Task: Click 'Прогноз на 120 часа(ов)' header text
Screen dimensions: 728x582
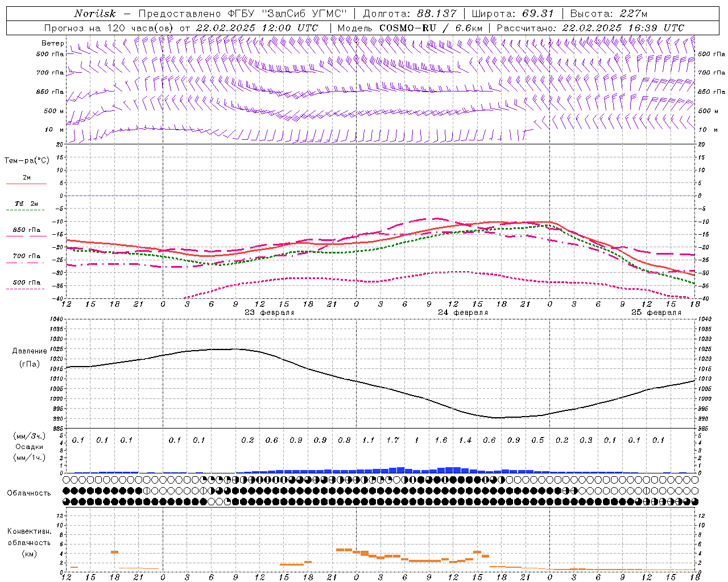Action: [x=109, y=28]
